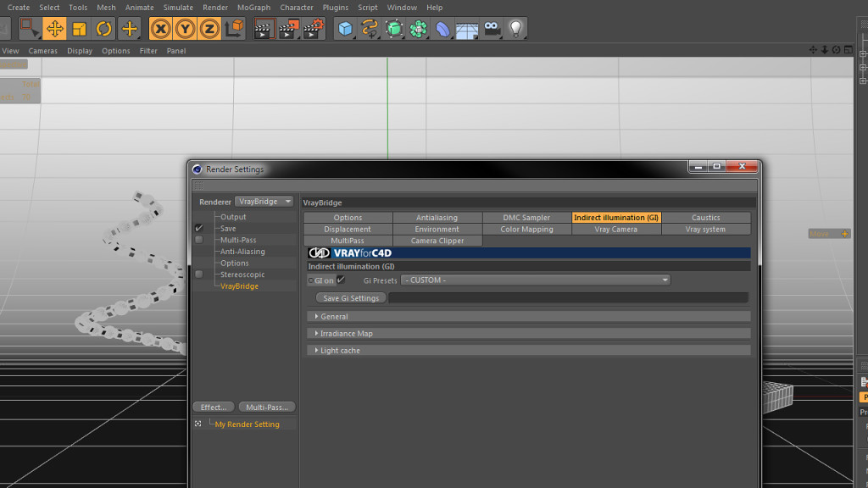Toggle the Z axis lock
Screen dimensions: 868x488
tap(209, 28)
